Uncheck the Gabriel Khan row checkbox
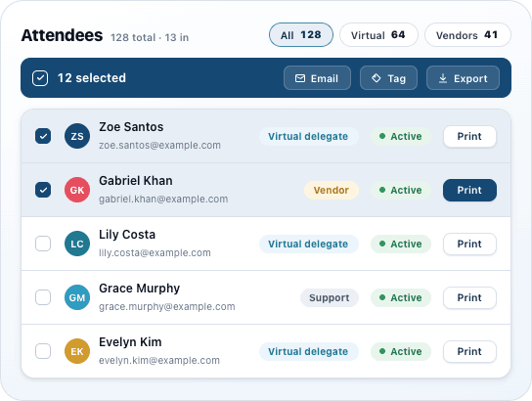 tap(43, 190)
